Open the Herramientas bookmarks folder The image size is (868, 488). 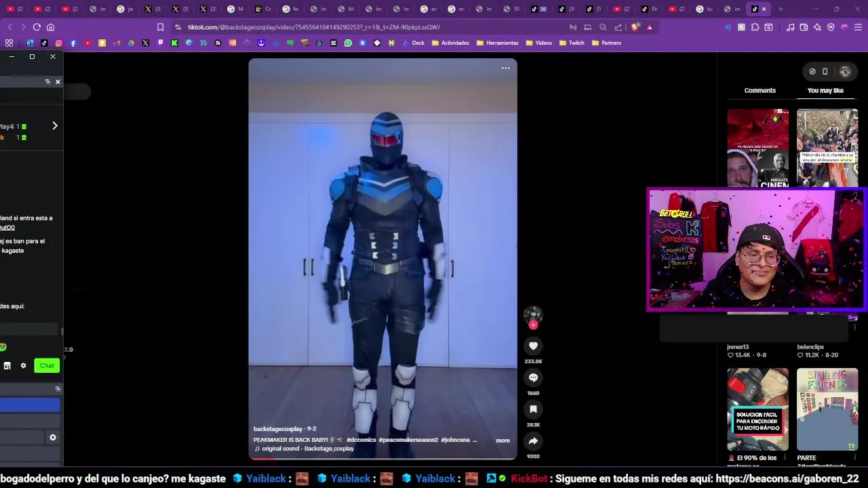point(498,43)
